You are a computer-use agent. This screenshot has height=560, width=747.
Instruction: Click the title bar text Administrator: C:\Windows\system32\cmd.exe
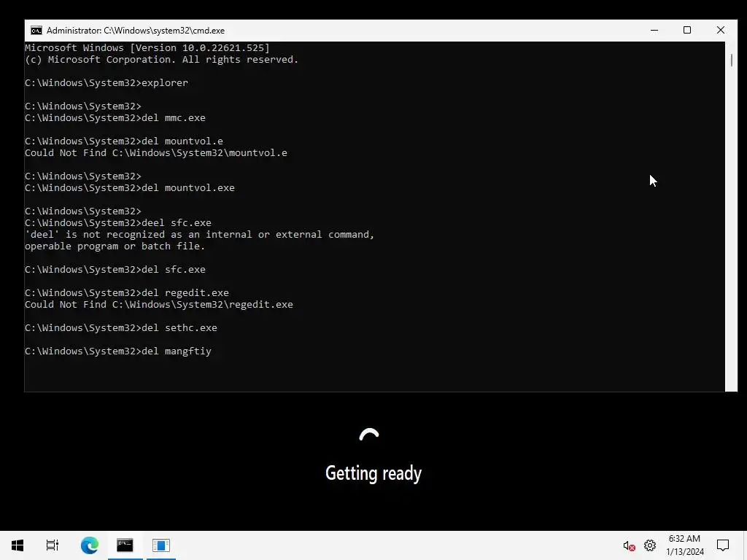point(136,31)
